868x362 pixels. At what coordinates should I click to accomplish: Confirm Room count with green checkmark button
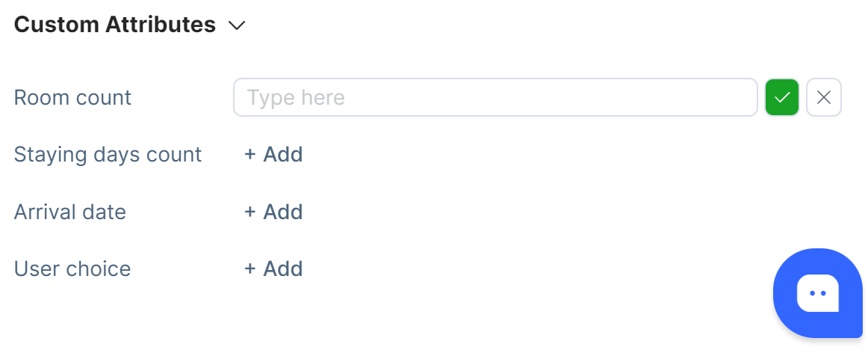(781, 97)
